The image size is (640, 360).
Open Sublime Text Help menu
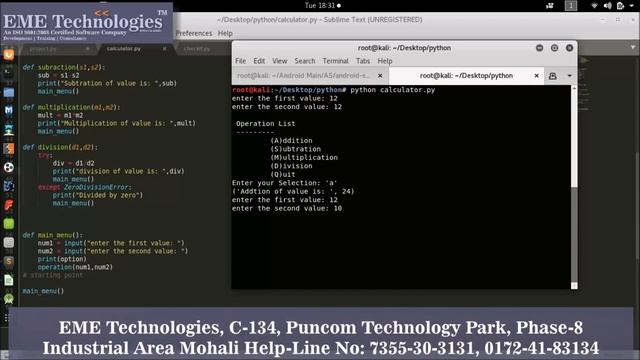(225, 33)
